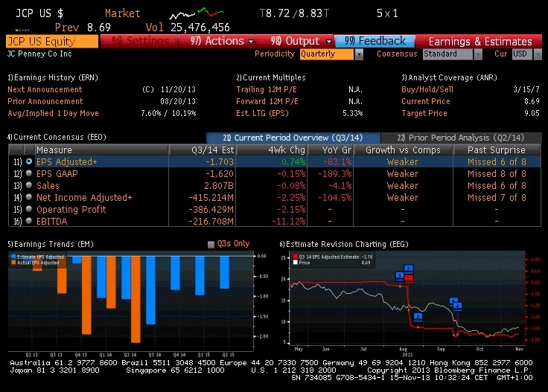Click the Past Surprise column header
Image resolution: width=548 pixels, height=392 pixels.
(497, 150)
